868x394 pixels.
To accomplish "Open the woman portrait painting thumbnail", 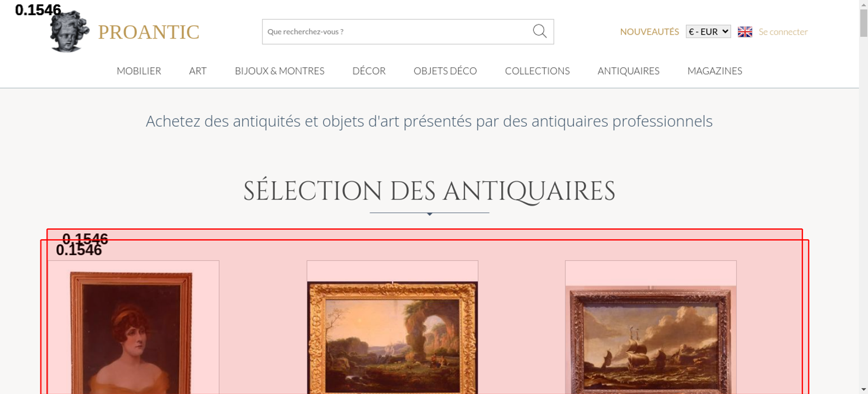I will [x=131, y=332].
